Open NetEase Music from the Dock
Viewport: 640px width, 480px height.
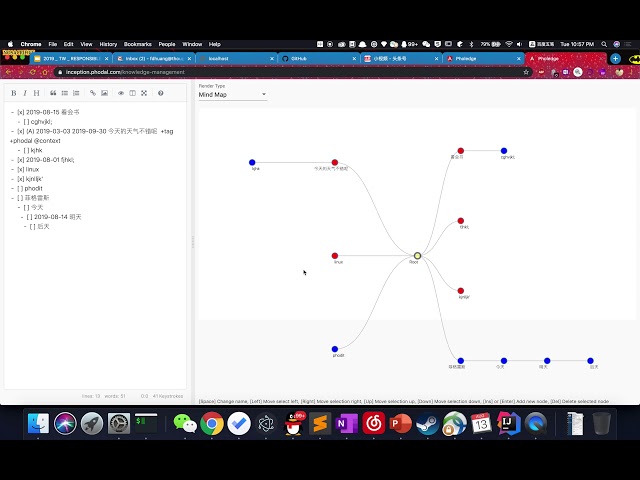(373, 423)
